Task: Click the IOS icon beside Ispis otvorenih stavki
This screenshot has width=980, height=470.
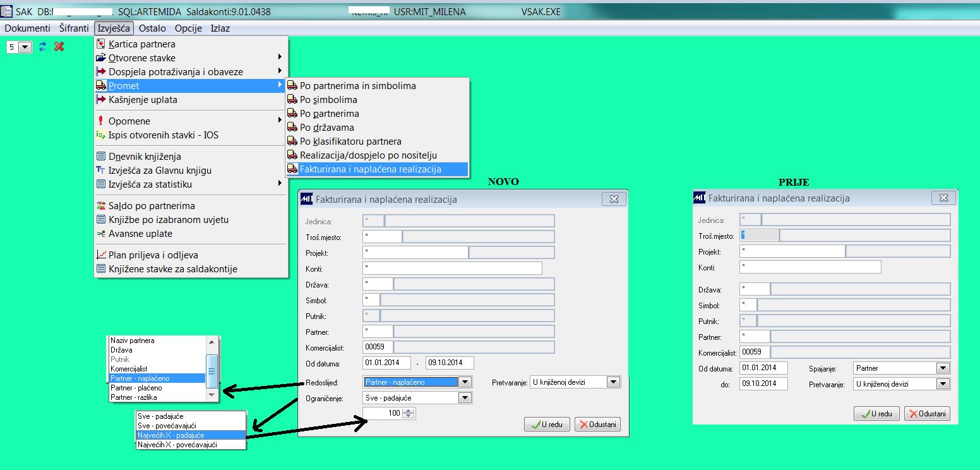Action: pyautogui.click(x=101, y=135)
